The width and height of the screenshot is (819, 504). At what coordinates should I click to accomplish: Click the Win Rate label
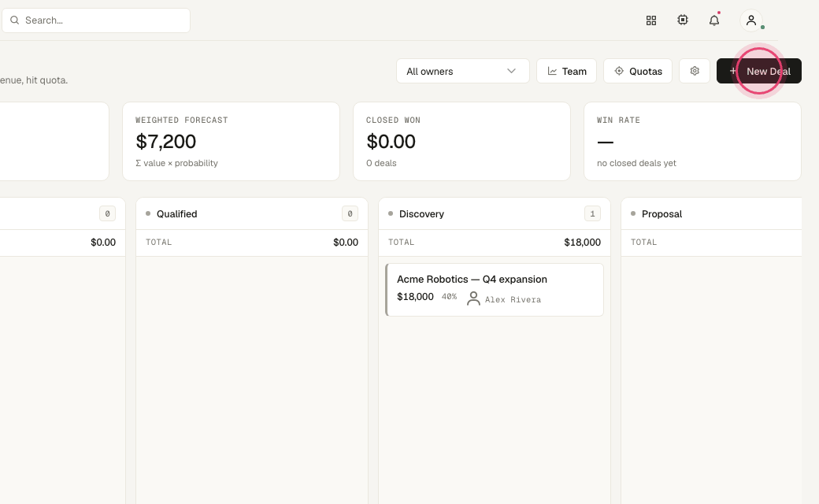click(618, 120)
